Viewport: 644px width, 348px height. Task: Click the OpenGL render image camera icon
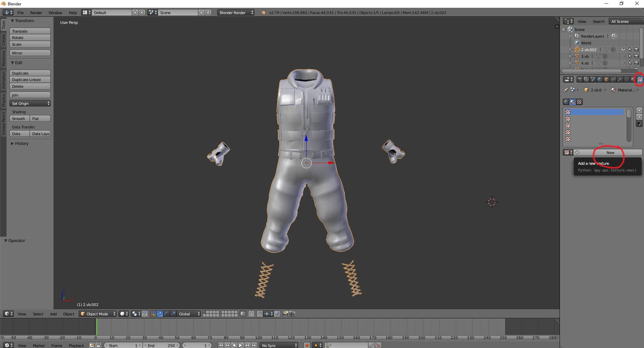coord(286,314)
